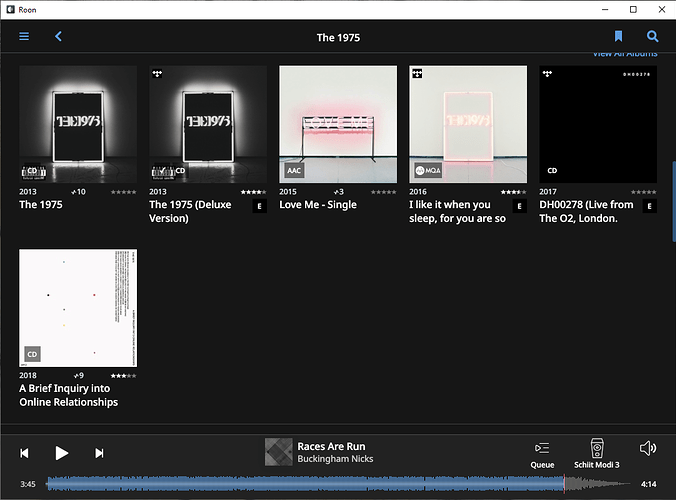
Task: Open The 1975 (Deluxe Version) album cover
Action: coord(208,124)
